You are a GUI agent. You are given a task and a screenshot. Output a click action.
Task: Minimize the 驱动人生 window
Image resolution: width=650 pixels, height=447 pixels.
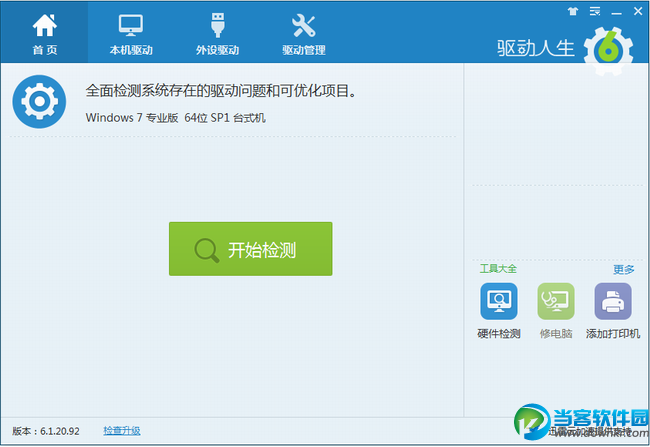tap(616, 12)
